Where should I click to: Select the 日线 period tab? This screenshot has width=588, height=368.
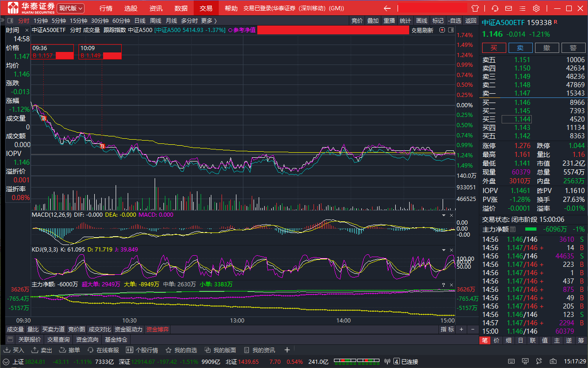pyautogui.click(x=140, y=20)
